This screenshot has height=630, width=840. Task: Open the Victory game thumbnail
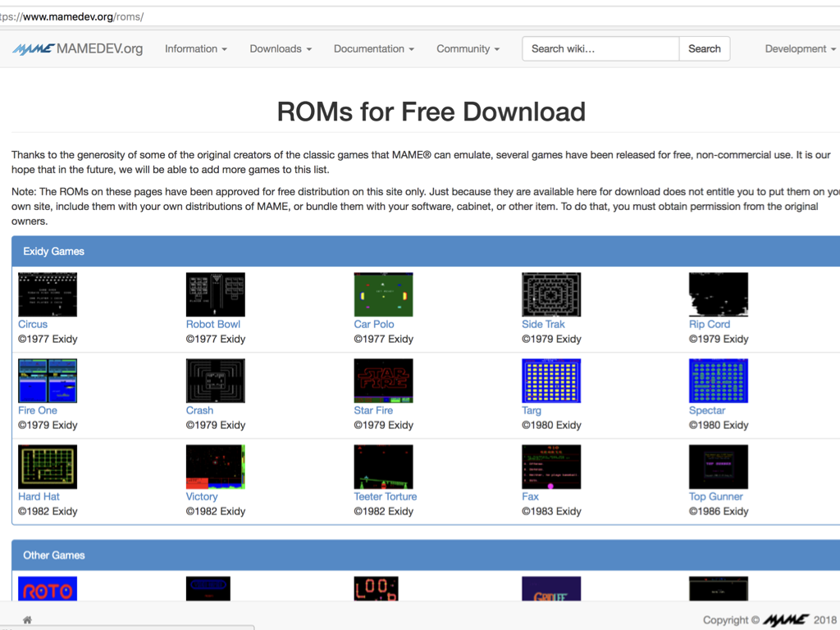coord(216,467)
